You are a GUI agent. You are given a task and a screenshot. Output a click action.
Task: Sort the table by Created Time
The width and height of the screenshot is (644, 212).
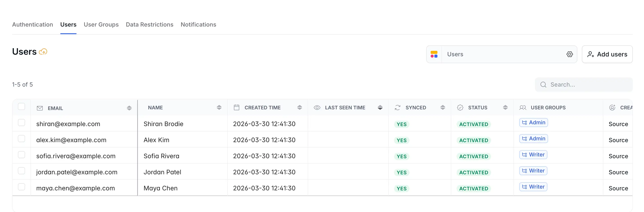click(x=300, y=108)
